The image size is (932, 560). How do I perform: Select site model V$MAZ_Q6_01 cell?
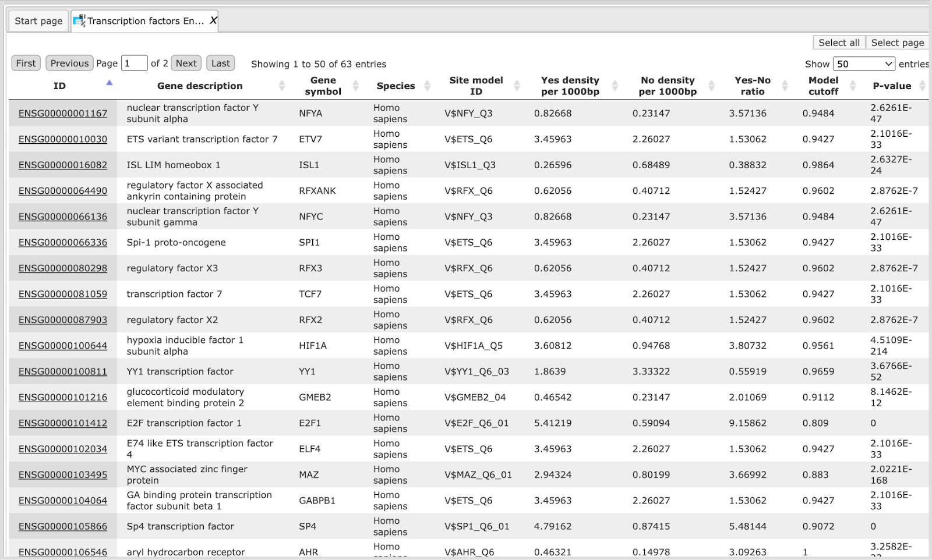point(478,474)
